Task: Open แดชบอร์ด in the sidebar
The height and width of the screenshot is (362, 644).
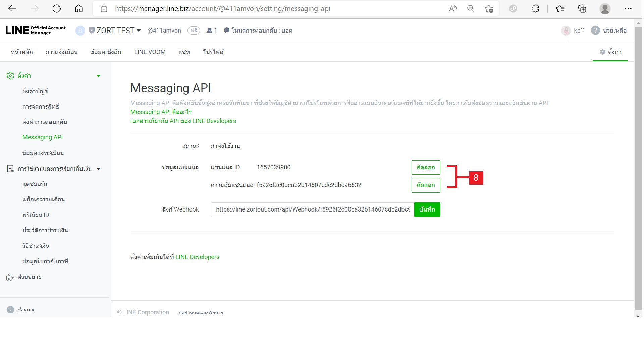Action: (x=35, y=184)
